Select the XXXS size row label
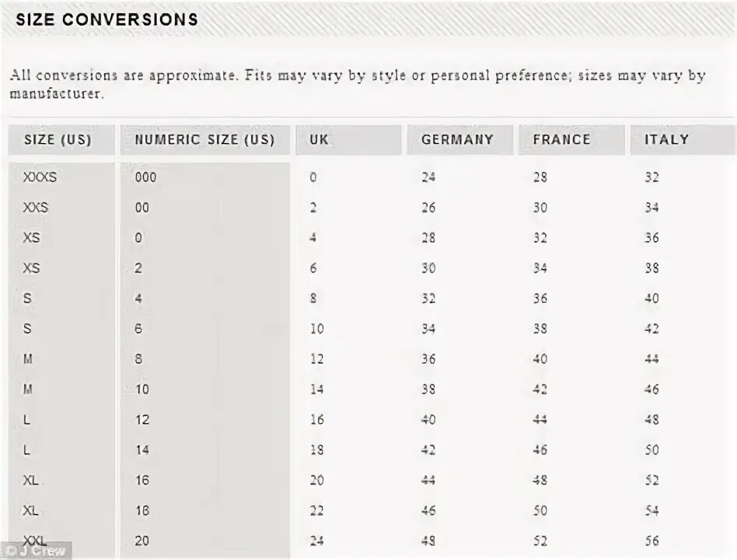The image size is (737, 560). pos(40,177)
